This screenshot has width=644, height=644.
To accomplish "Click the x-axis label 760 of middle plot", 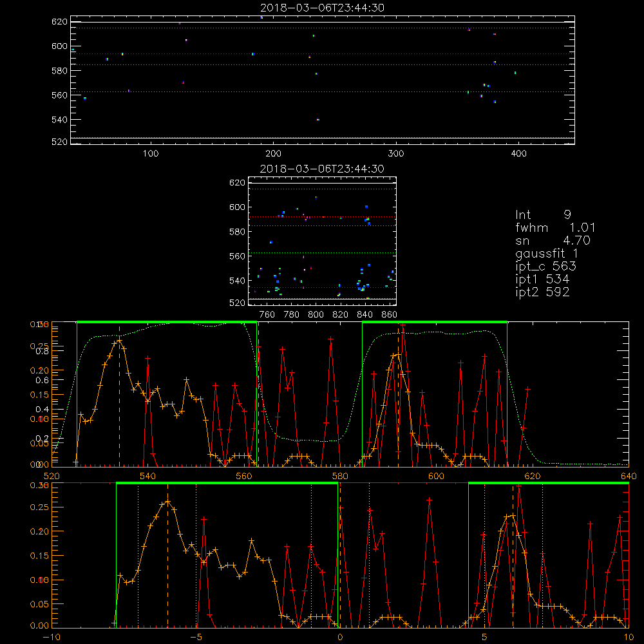I will tap(267, 315).
